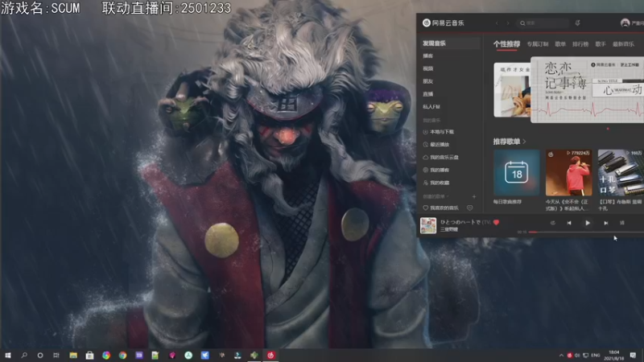Screen dimensions: 644x362
Task: Collapse the 创建的歌单 section
Action: 436,196
